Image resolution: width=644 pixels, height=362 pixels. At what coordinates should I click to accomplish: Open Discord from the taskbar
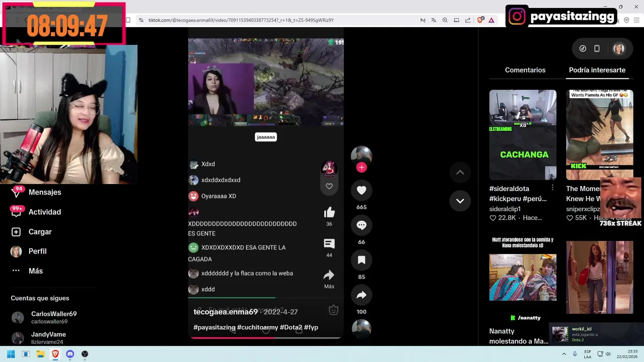pyautogui.click(x=70, y=354)
